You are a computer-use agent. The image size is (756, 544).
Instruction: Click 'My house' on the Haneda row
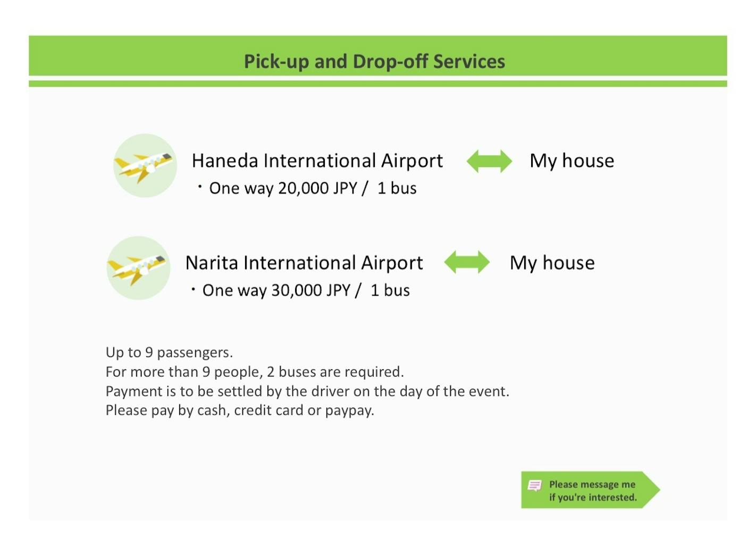pos(572,161)
